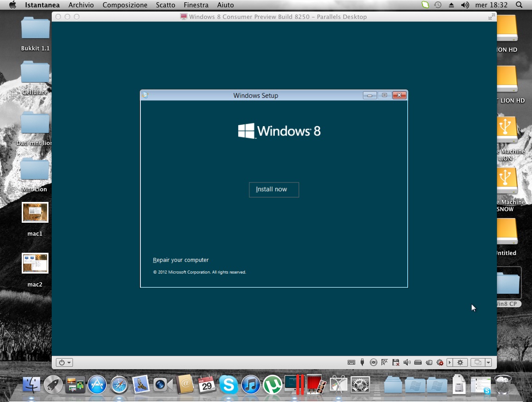
Task: Click Parallels Desktop icon in the Dock
Action: click(294, 385)
